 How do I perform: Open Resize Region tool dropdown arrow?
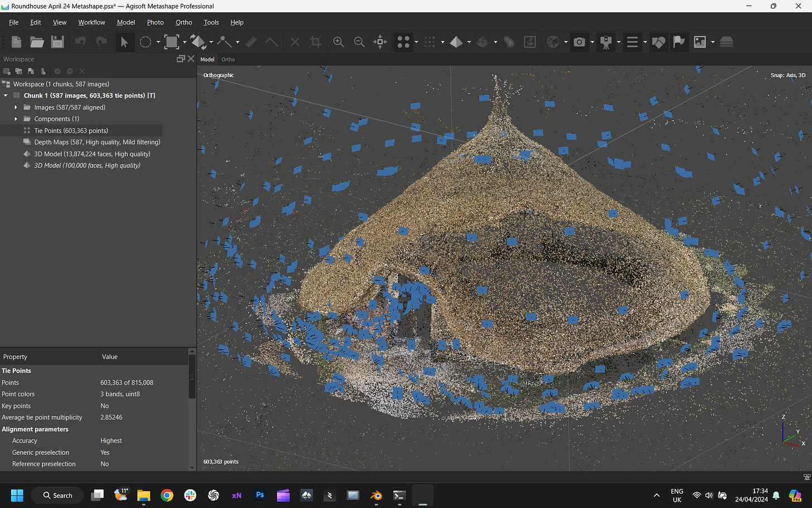coord(185,42)
